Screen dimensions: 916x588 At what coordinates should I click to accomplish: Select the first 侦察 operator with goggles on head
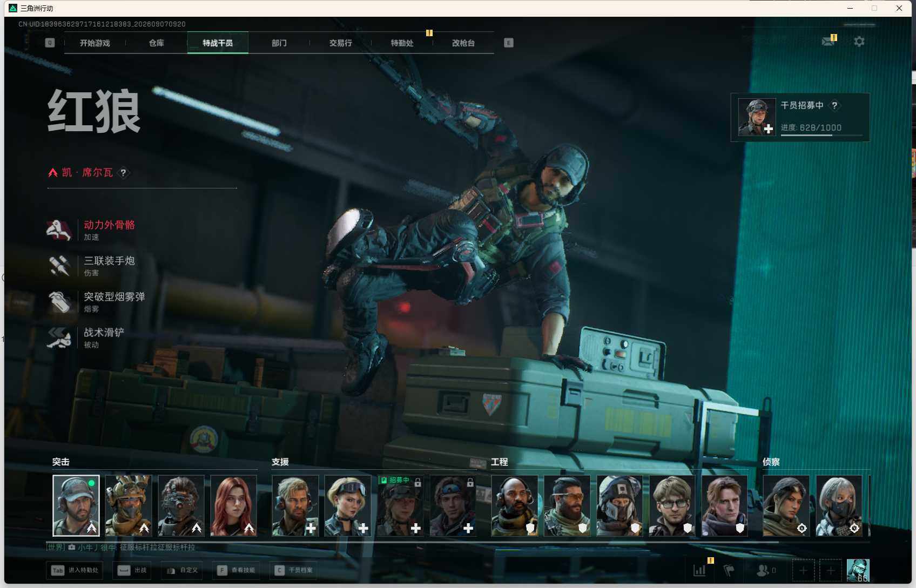click(786, 505)
